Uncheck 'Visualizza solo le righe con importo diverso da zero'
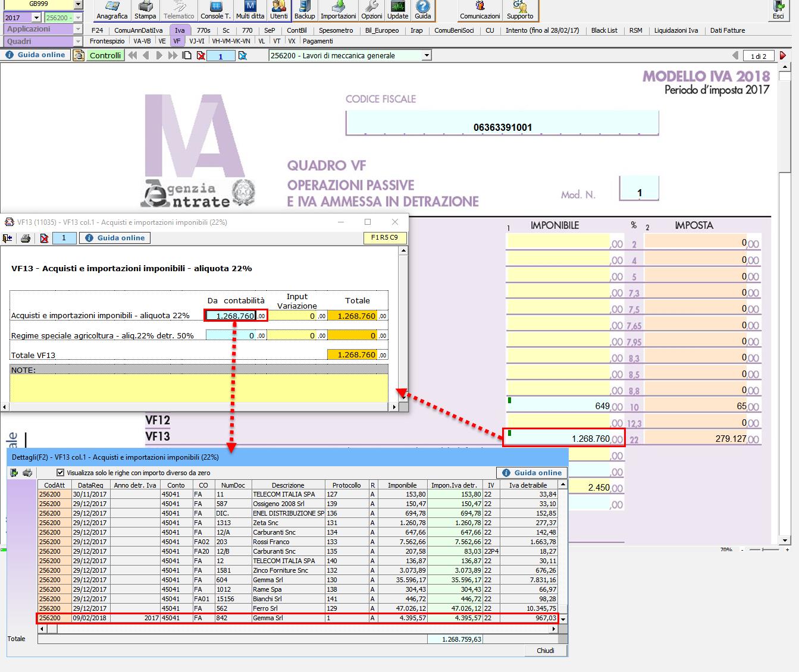The image size is (799, 672). [60, 473]
